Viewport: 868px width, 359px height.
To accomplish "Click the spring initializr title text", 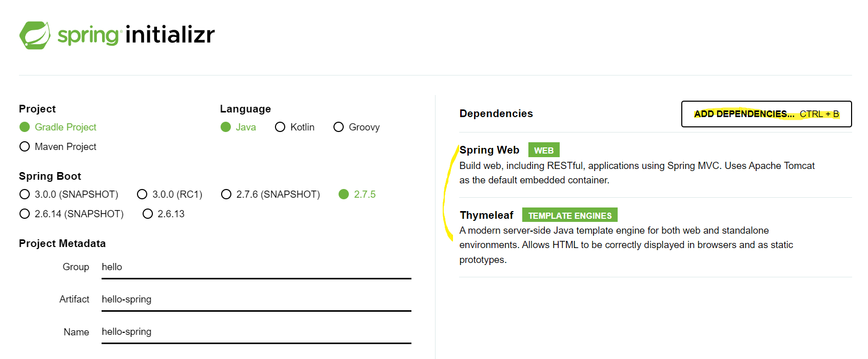I will (136, 35).
